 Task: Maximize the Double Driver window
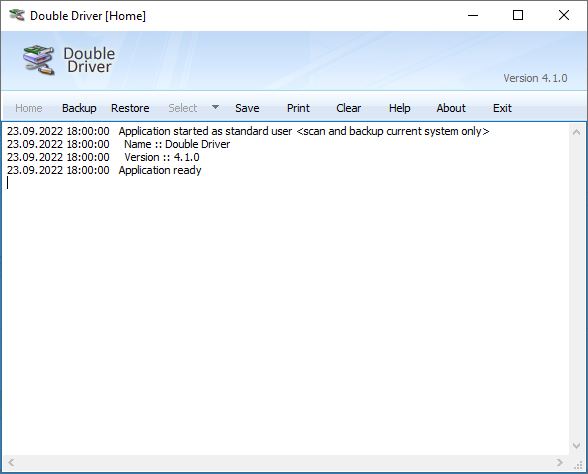pos(518,15)
